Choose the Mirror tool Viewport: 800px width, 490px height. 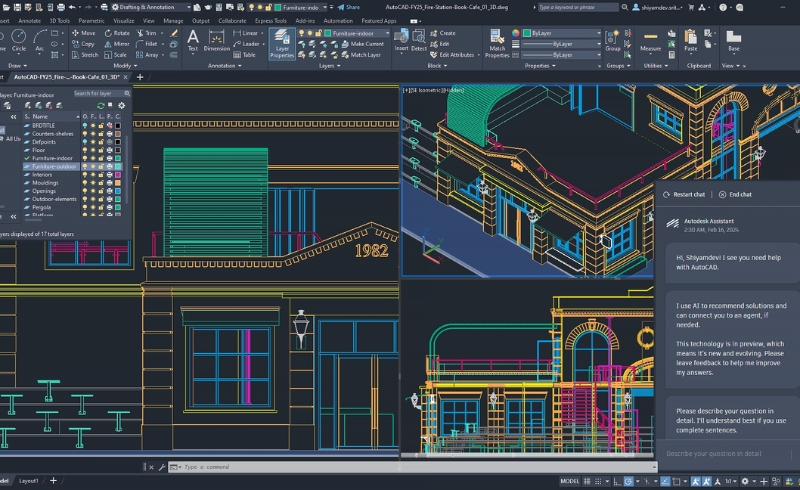pyautogui.click(x=117, y=44)
